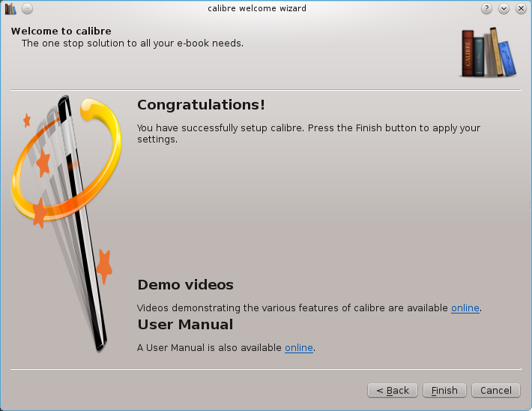Click the round window menu button beside calibre icon
The image size is (532, 411).
(27, 8)
